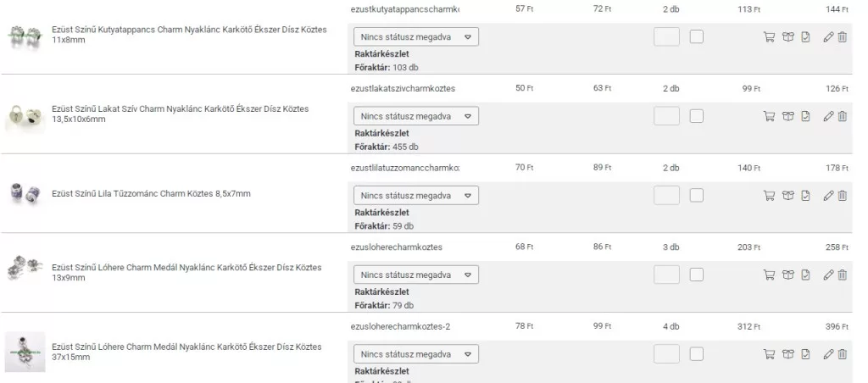Click the quantity input field for Lakat Szív Charm
Screen dimensions: 868x383
click(x=666, y=116)
